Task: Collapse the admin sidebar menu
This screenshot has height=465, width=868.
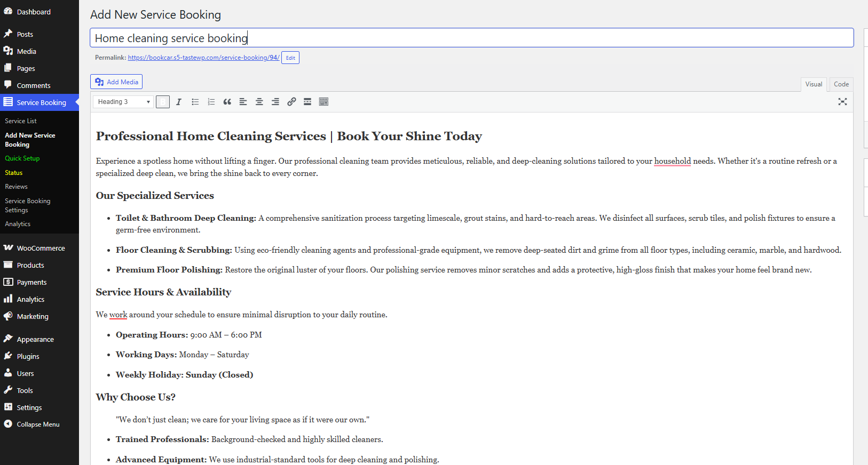Action: coord(38,424)
